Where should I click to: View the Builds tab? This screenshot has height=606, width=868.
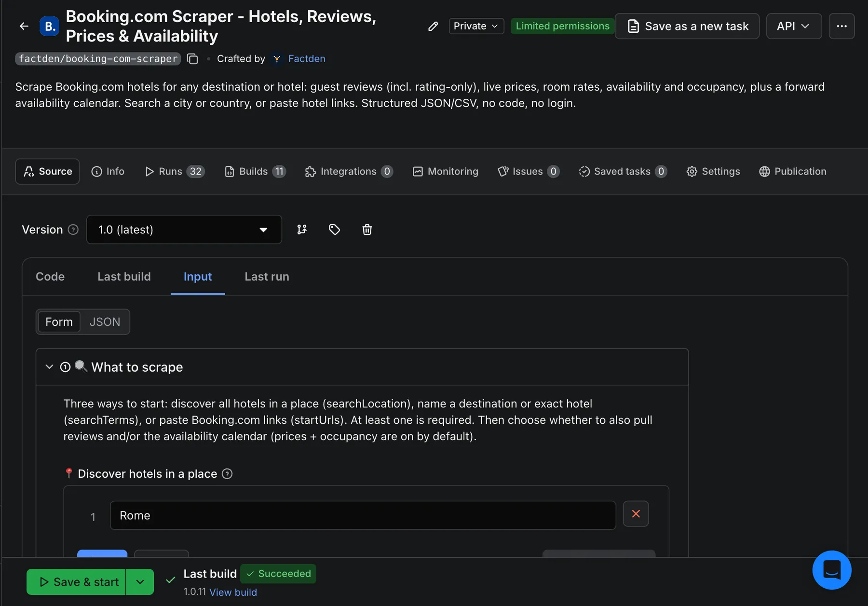pos(255,172)
